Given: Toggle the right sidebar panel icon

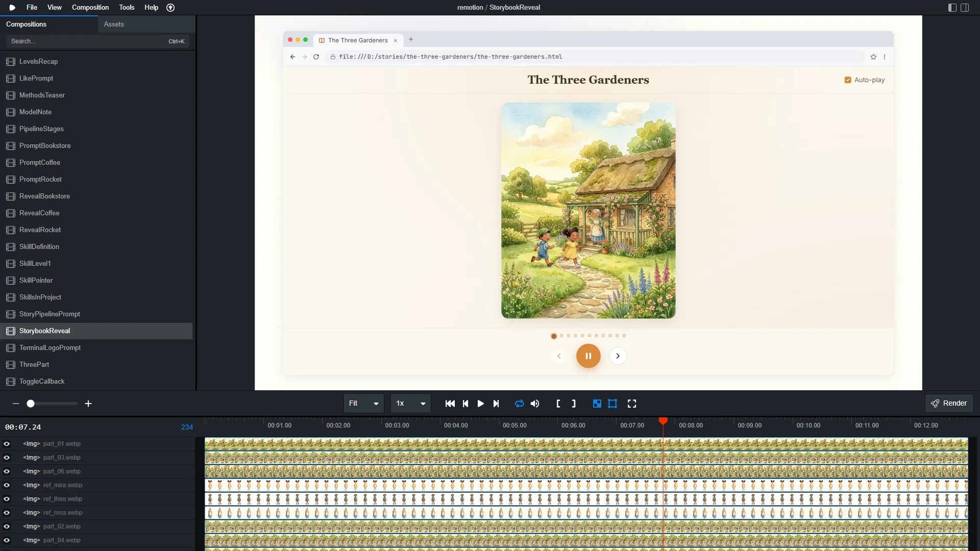Looking at the screenshot, I should tap(965, 8).
